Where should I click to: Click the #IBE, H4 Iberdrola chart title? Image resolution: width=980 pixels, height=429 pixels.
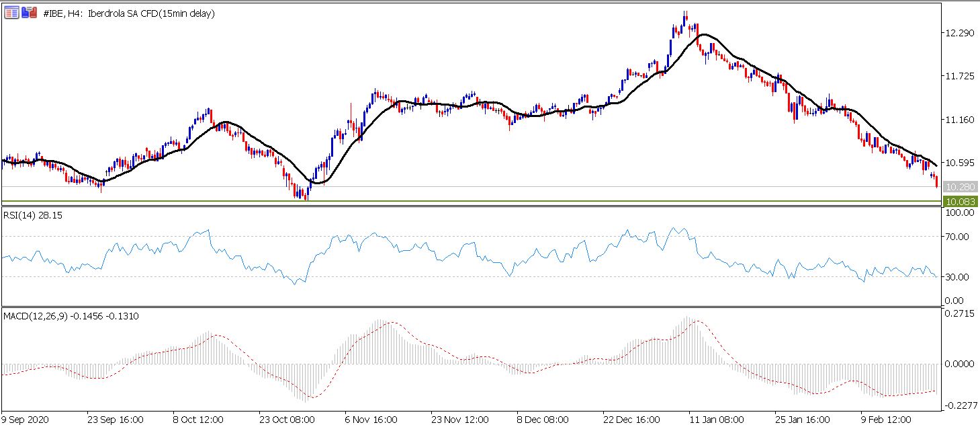pos(128,13)
